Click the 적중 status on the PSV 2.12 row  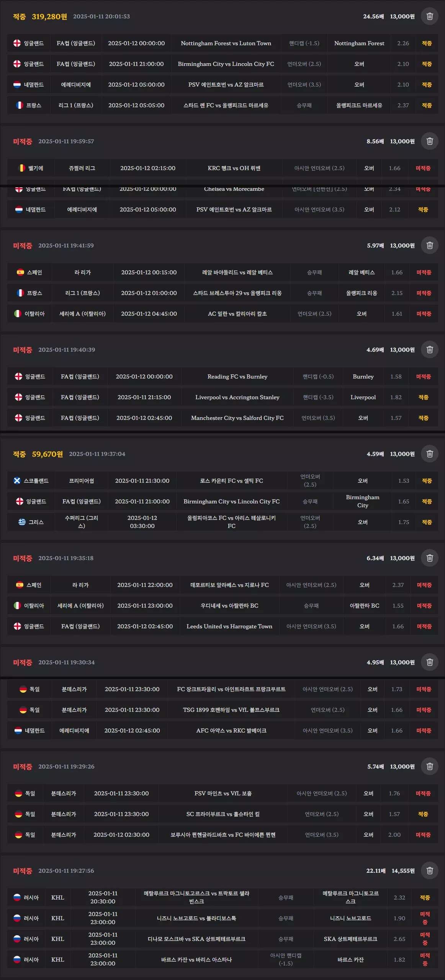point(423,210)
